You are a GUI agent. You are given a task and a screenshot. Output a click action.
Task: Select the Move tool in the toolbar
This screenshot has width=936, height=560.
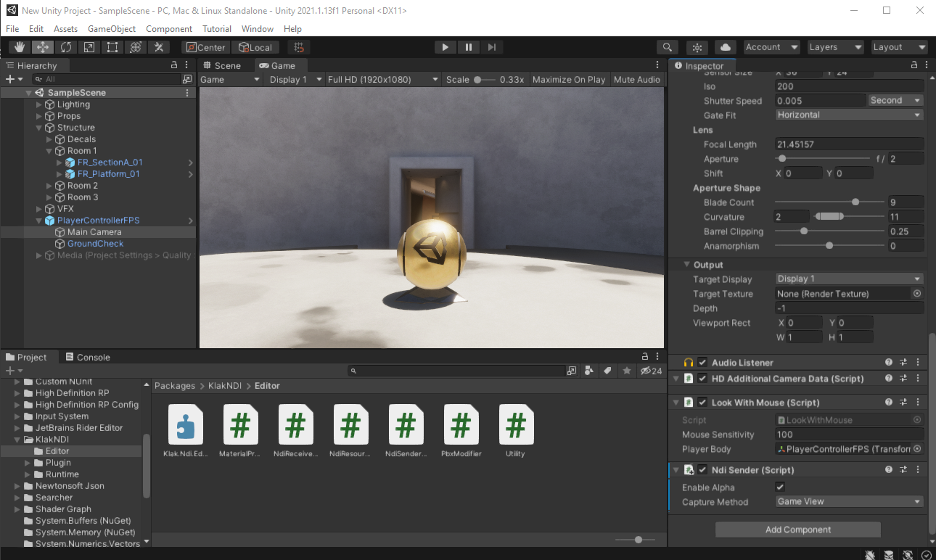tap(44, 46)
